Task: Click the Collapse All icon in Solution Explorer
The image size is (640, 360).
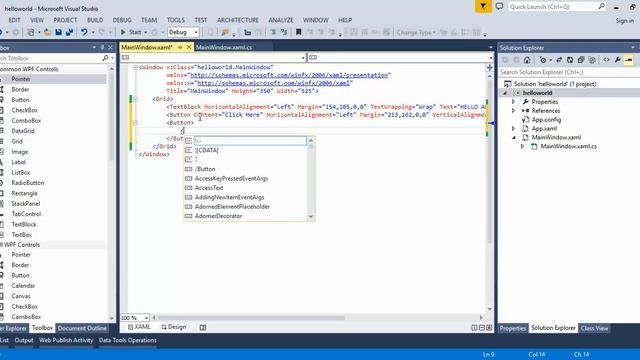Action: click(581, 60)
